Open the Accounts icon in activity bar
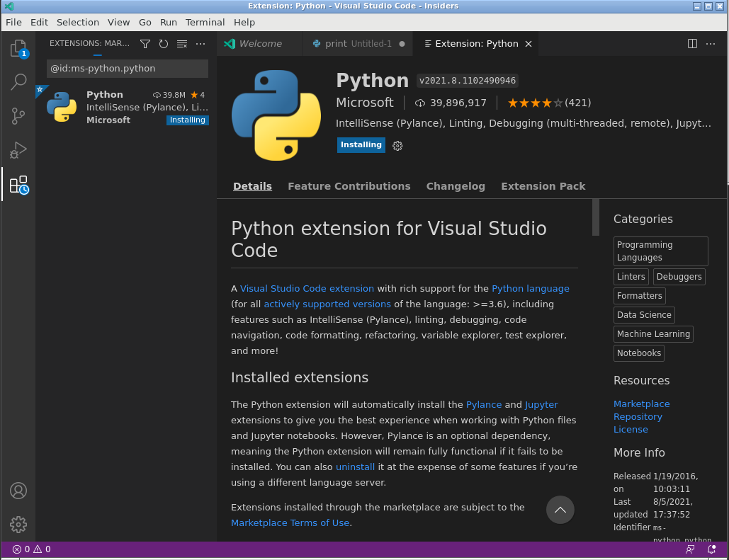The height and width of the screenshot is (560, 729). [x=18, y=491]
